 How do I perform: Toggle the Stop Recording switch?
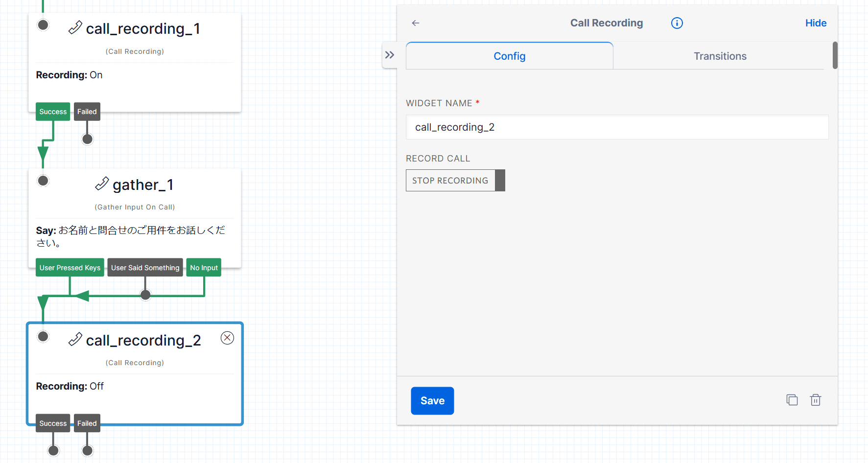(x=455, y=180)
